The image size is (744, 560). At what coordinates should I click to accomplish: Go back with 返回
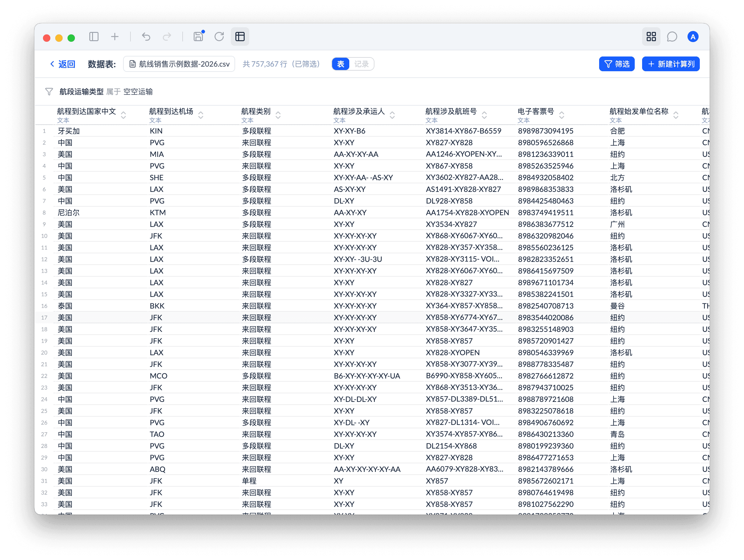click(x=63, y=64)
